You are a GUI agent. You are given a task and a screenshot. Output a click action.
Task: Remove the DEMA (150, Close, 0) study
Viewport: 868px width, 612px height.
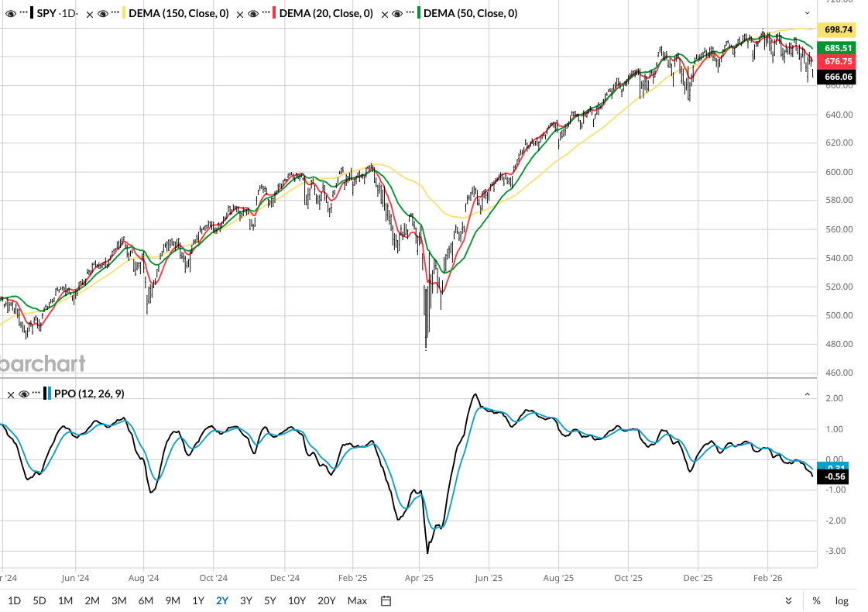pyautogui.click(x=90, y=15)
